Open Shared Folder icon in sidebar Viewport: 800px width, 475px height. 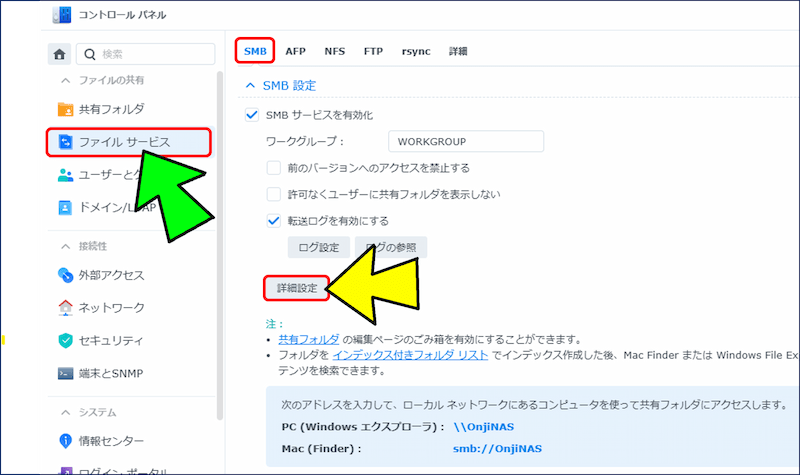[65, 109]
